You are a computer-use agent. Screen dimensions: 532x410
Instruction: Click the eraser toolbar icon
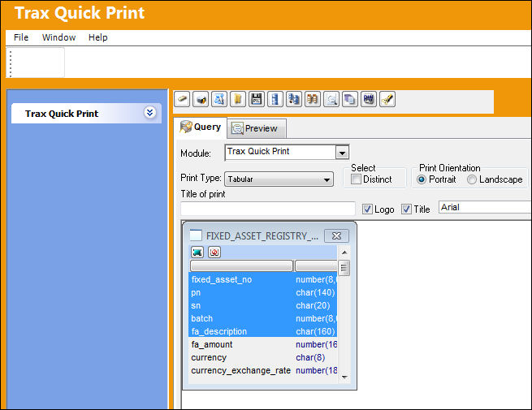182,99
